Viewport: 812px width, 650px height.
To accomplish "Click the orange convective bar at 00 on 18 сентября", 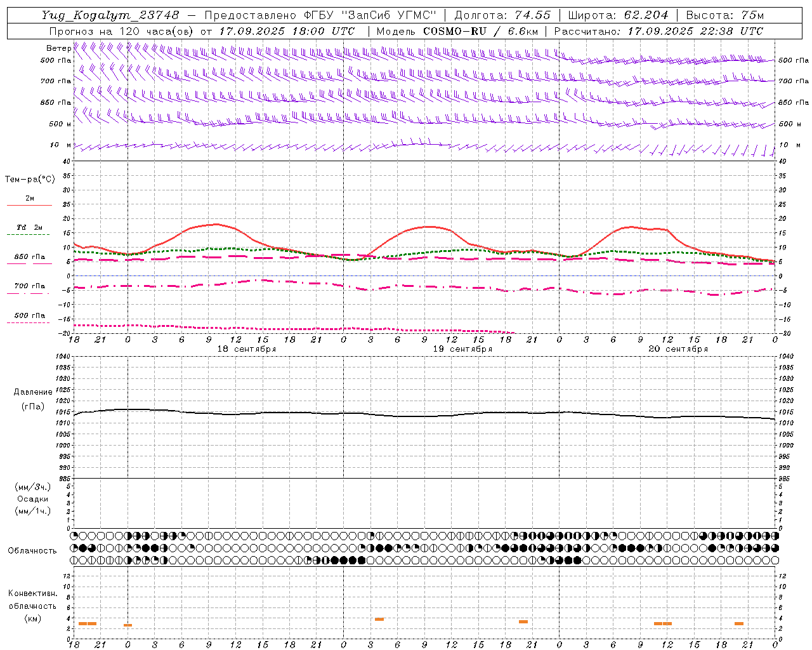I will [128, 625].
